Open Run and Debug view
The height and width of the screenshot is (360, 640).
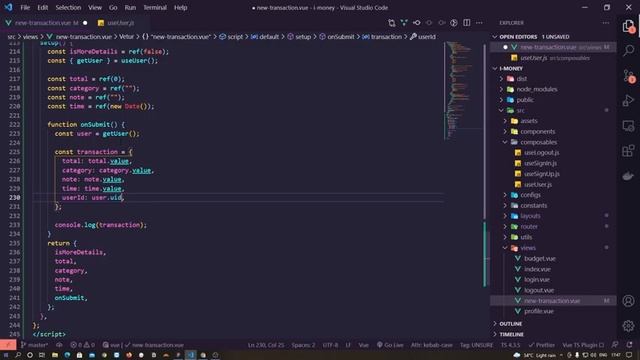[x=629, y=100]
